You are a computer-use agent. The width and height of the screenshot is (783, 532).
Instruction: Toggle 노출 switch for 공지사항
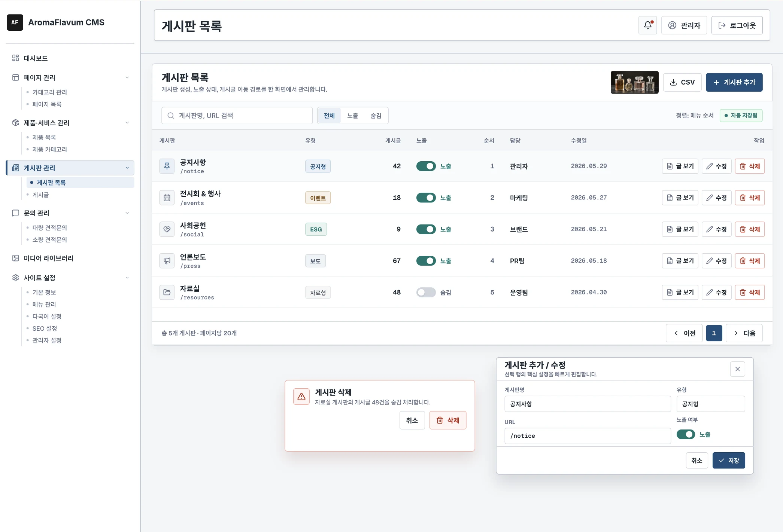coord(426,166)
